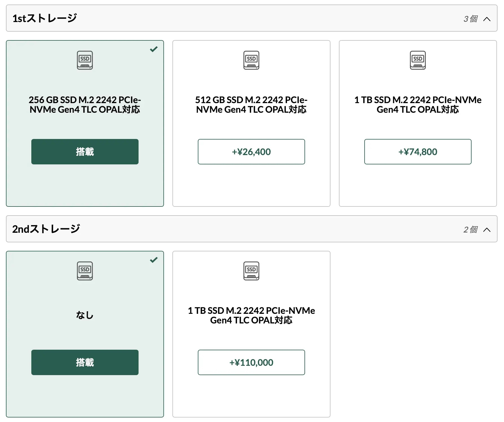Viewport: 504px width, 422px height.
Task: Collapse the 1stストレージ section chevron
Action: pyautogui.click(x=487, y=19)
